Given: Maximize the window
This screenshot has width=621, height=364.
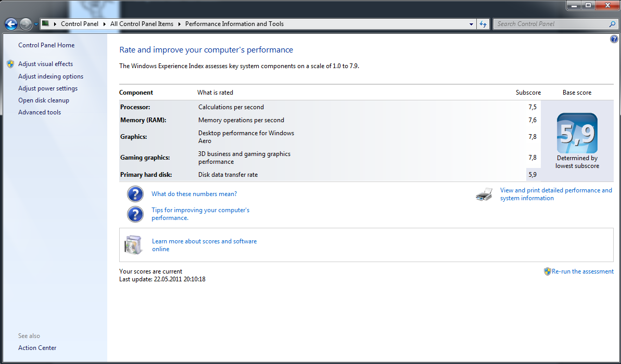Looking at the screenshot, I should click(x=588, y=5).
